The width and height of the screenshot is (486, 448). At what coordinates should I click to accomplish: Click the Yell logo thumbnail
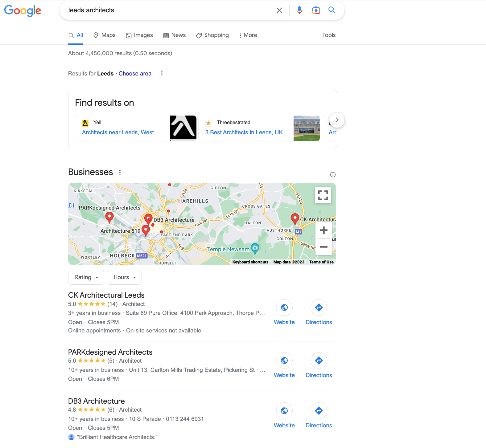pos(183,128)
